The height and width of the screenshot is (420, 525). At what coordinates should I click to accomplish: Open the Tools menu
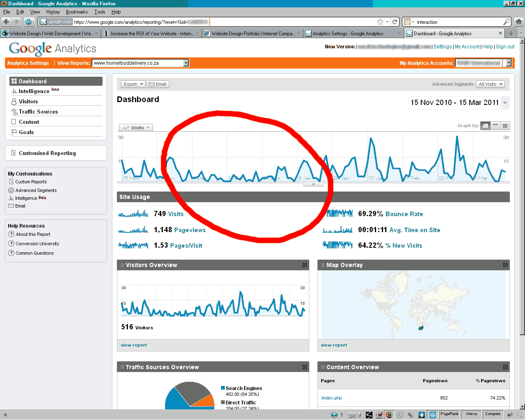(x=100, y=12)
